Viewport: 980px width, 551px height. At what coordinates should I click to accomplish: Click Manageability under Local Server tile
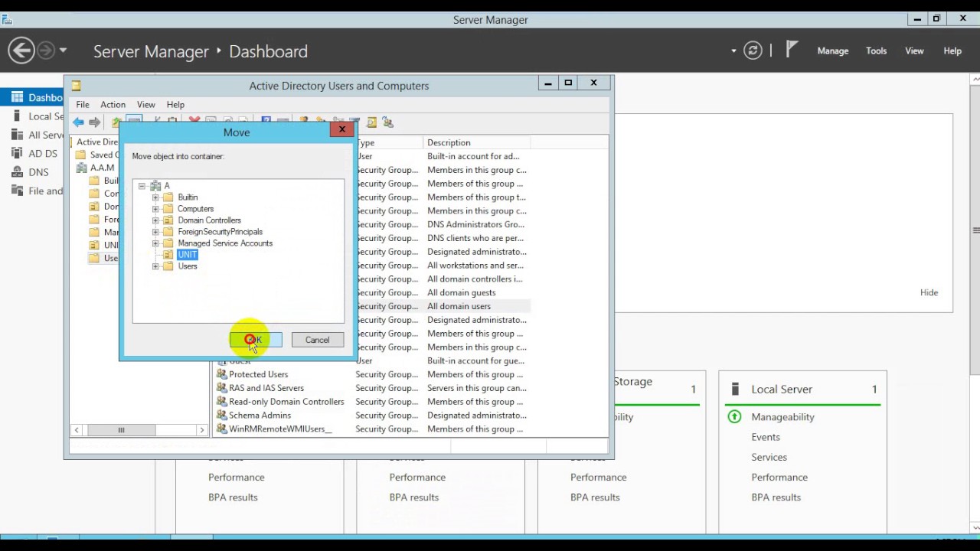click(782, 417)
